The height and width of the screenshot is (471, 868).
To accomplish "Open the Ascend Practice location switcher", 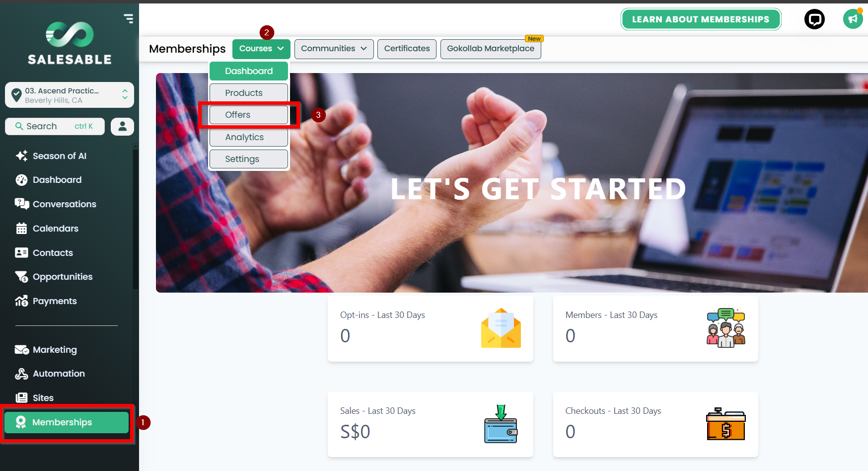I will (70, 95).
